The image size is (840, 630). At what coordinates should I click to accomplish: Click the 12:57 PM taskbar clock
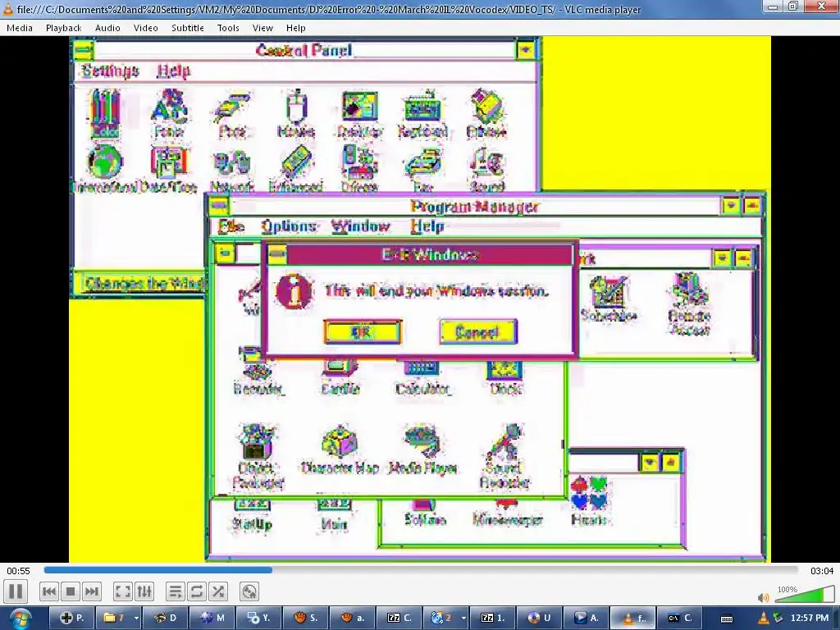click(810, 619)
